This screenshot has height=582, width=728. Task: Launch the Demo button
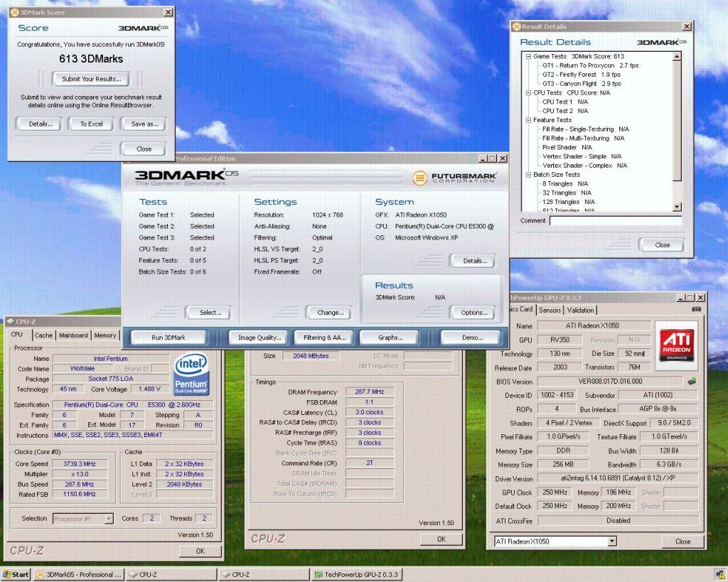pyautogui.click(x=472, y=338)
